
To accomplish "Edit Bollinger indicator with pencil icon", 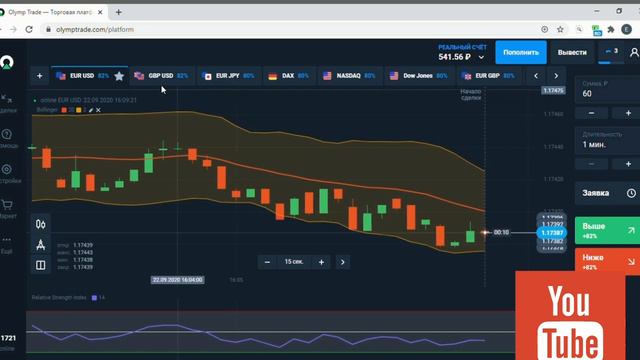I will pos(91,110).
